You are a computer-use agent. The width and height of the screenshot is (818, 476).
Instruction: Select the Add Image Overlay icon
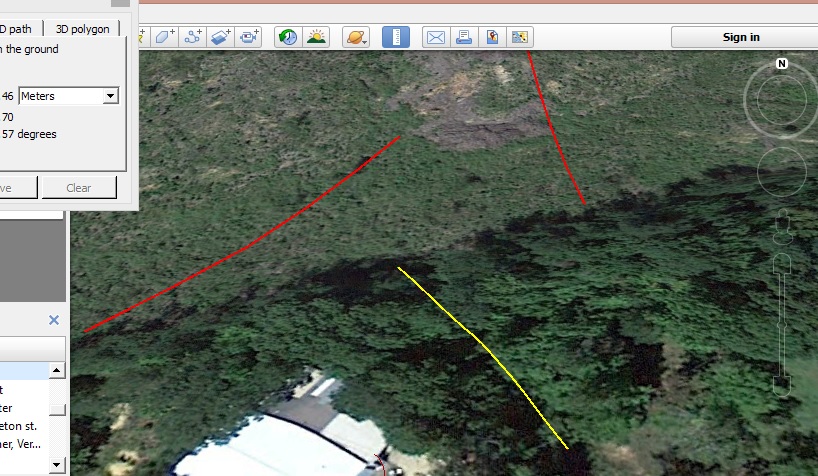[x=221, y=37]
